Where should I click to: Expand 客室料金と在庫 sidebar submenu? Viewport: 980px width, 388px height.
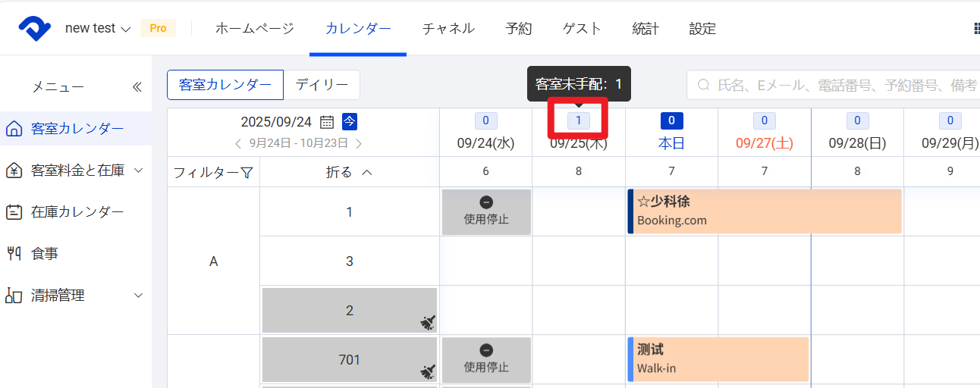pyautogui.click(x=138, y=171)
